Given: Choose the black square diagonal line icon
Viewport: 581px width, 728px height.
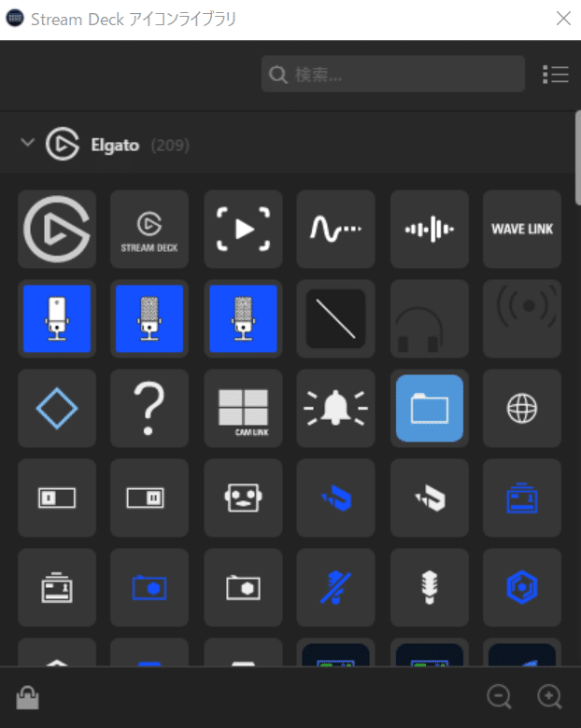Looking at the screenshot, I should 335,318.
